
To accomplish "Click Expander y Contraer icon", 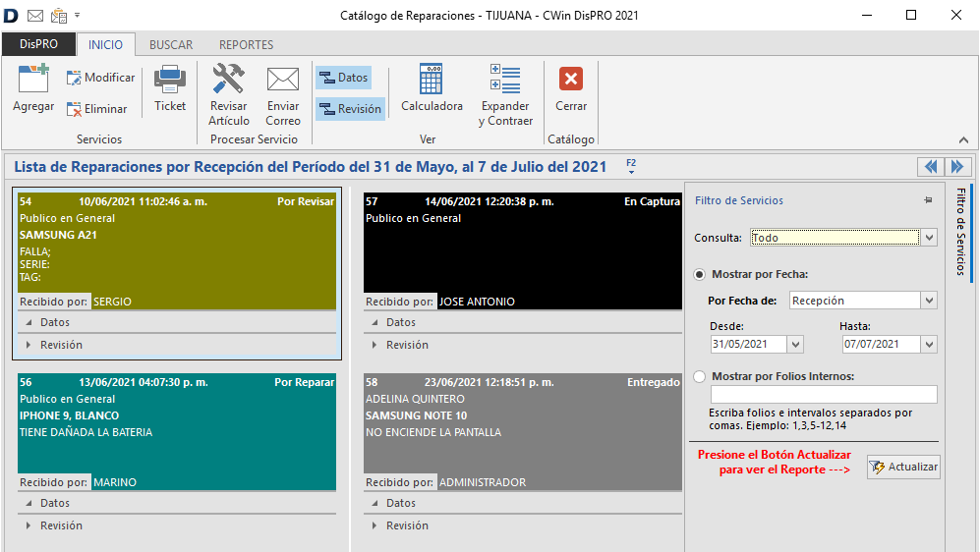I will (505, 81).
